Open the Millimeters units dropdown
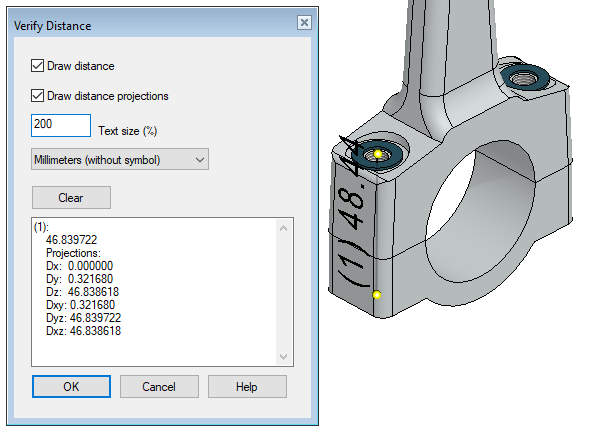Image resolution: width=596 pixels, height=432 pixels. coord(120,160)
